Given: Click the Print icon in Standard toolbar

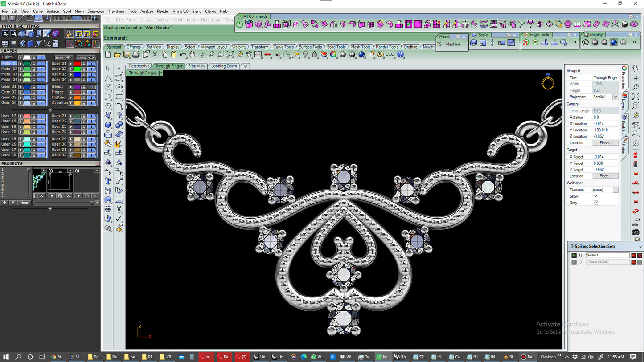Looking at the screenshot, I should tap(136, 54).
